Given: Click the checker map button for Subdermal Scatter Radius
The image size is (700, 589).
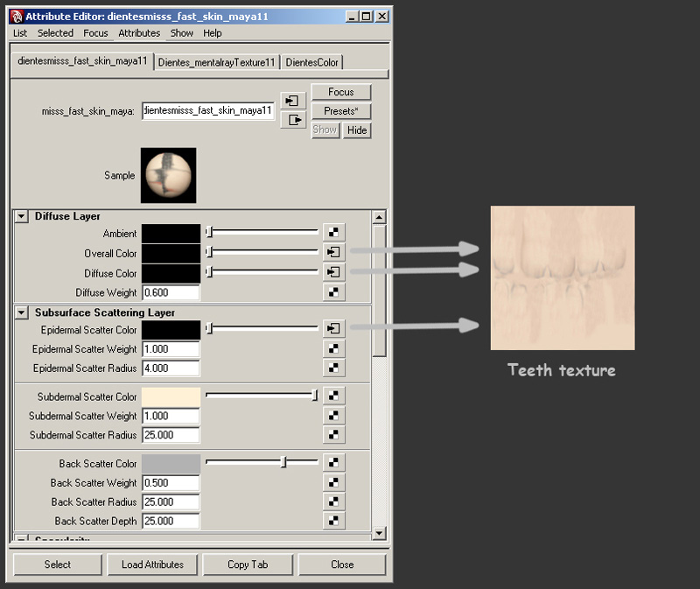Looking at the screenshot, I should [333, 434].
